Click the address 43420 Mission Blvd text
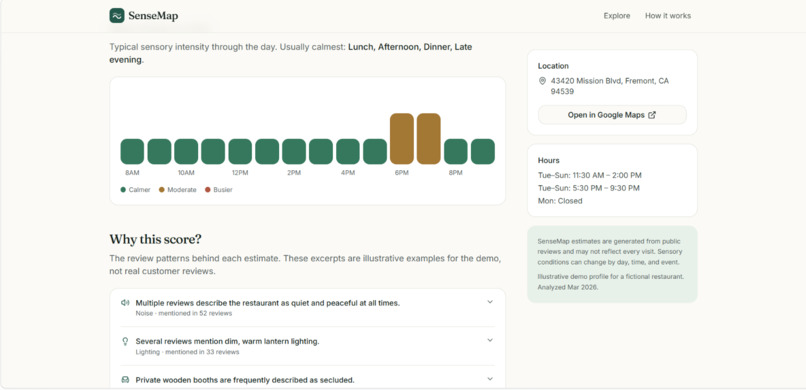806x390 pixels. (610, 86)
